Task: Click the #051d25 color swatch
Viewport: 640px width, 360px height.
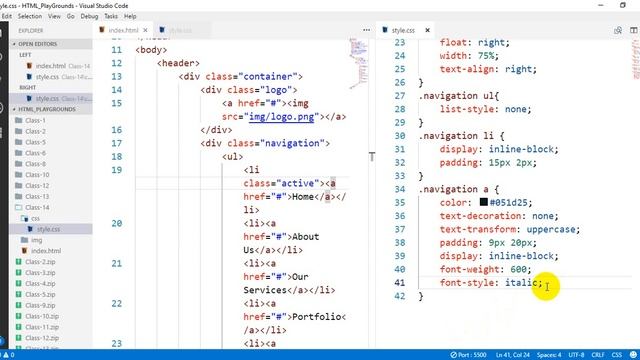Action: click(x=484, y=202)
